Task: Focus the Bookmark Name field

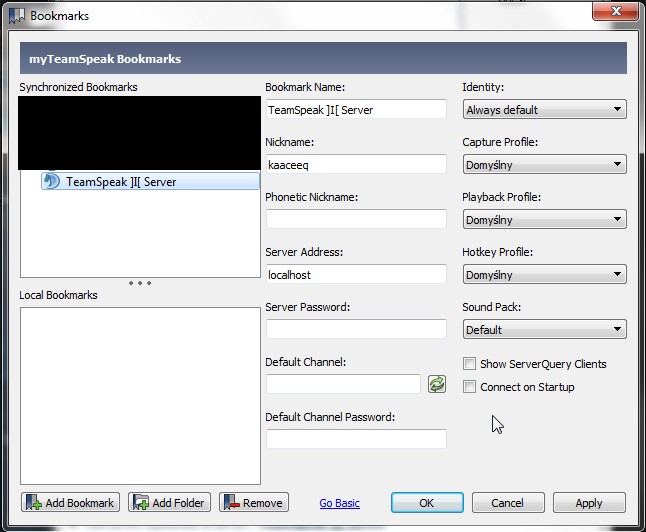Action: pyautogui.click(x=356, y=110)
